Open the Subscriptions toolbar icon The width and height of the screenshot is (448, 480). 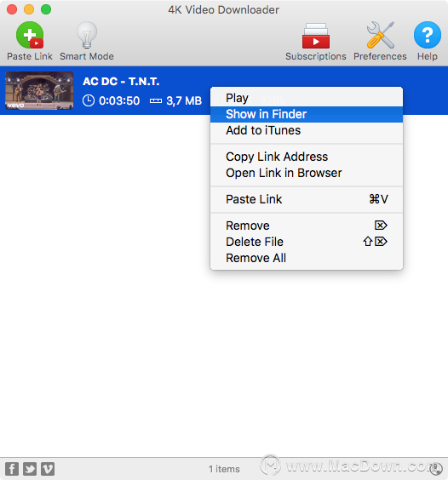tap(316, 36)
